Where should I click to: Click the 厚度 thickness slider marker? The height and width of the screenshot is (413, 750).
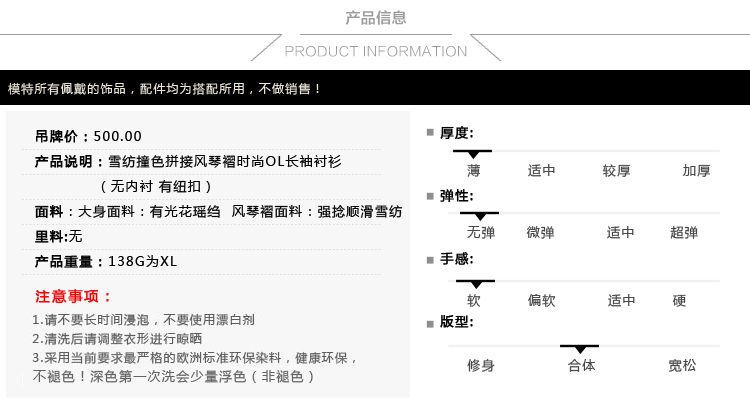pyautogui.click(x=473, y=154)
